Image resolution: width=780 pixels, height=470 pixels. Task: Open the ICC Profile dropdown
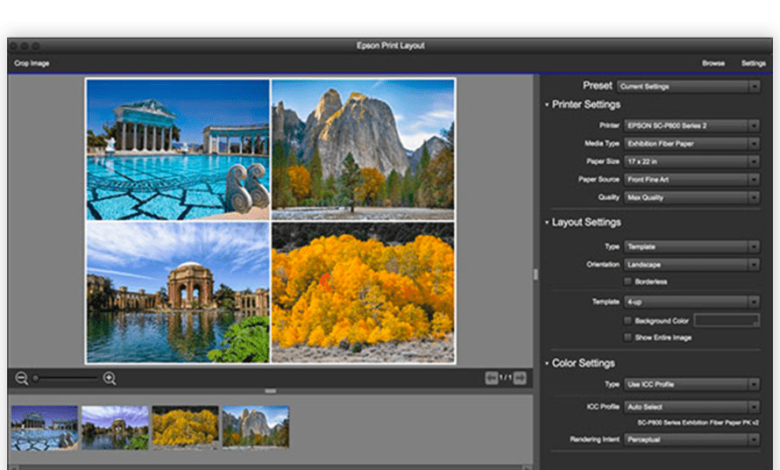pyautogui.click(x=692, y=407)
